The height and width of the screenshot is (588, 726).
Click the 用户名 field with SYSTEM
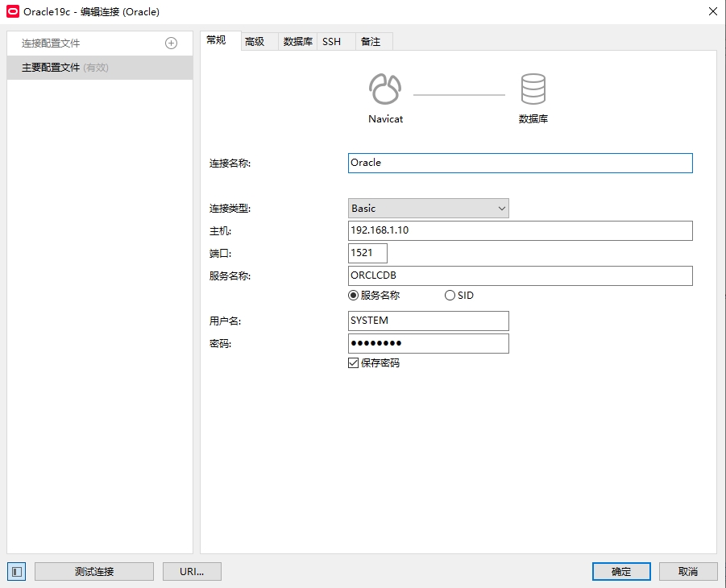point(429,321)
